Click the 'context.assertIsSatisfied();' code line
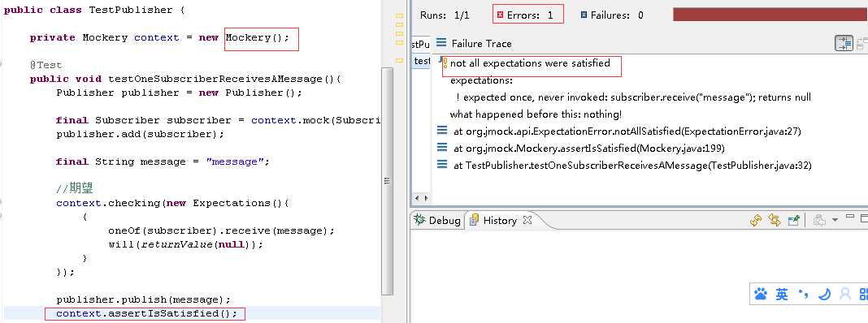Image resolution: width=868 pixels, height=323 pixels. coord(146,313)
